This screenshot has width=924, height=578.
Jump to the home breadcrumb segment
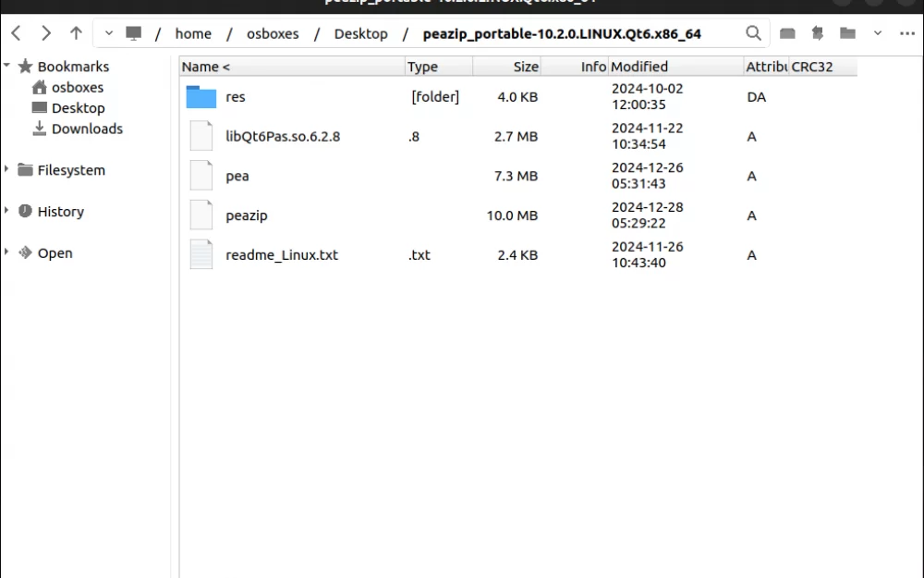point(193,33)
